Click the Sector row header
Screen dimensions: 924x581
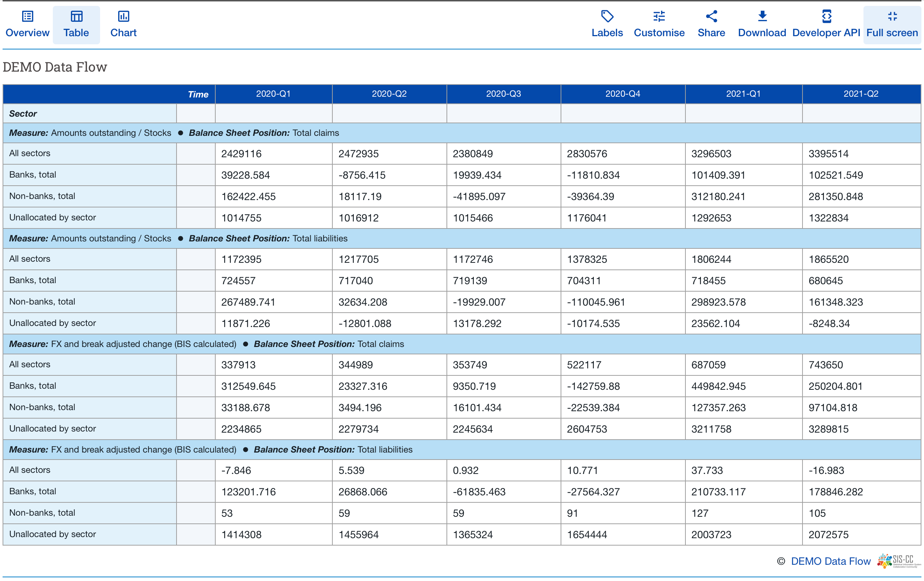point(23,114)
